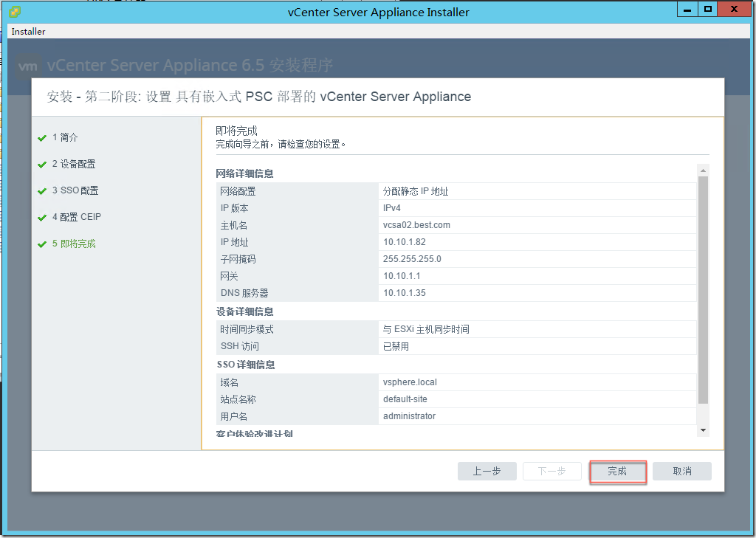756x538 pixels.
Task: Click SSH access value 已禁用
Action: pyautogui.click(x=396, y=346)
